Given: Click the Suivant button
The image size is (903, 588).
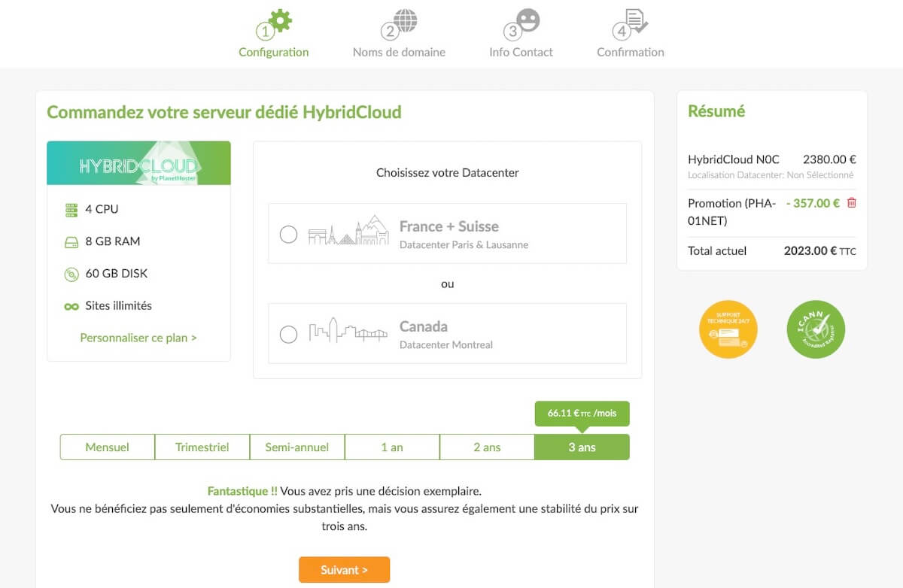Looking at the screenshot, I should click(344, 570).
